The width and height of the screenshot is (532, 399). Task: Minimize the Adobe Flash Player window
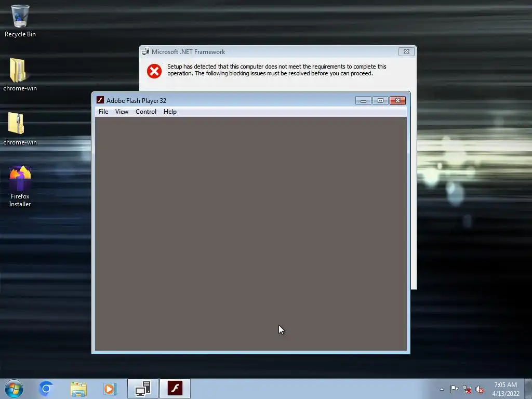tap(363, 100)
